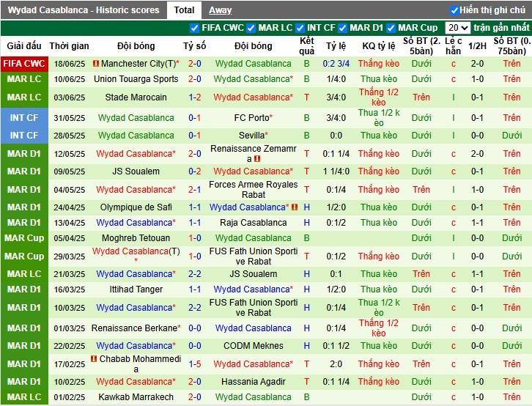Click red card icon beside Manchester City

[96, 64]
